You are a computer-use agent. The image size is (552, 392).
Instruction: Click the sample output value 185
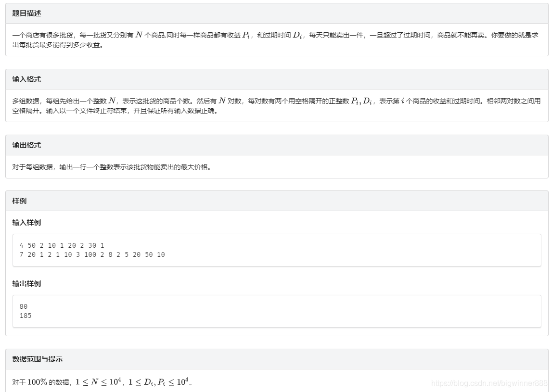pyautogui.click(x=26, y=316)
